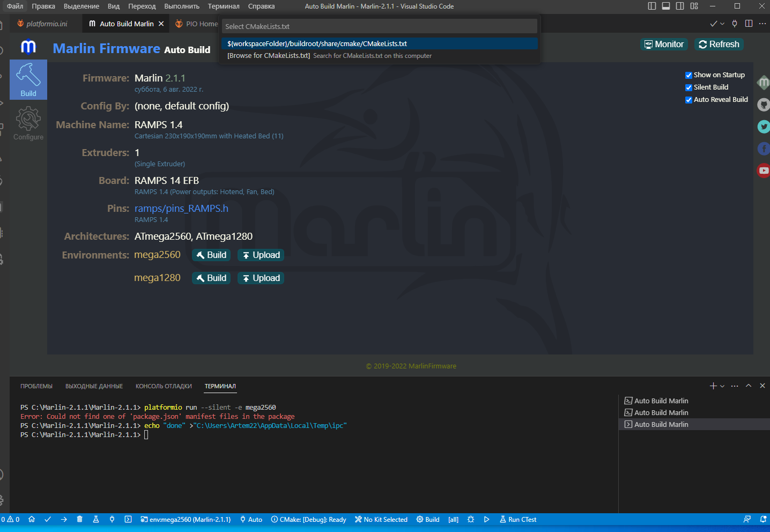The width and height of the screenshot is (770, 532).
Task: Click the [all] build target selector
Action: (453, 519)
